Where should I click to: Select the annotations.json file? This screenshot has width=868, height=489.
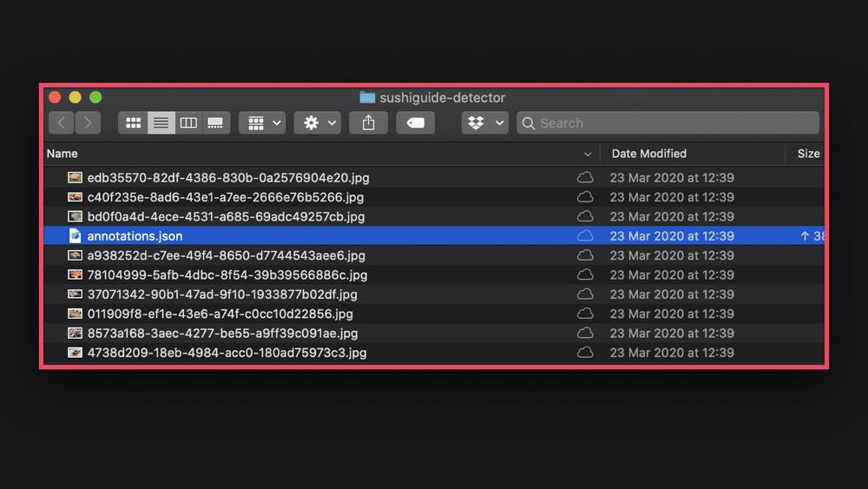(x=135, y=236)
